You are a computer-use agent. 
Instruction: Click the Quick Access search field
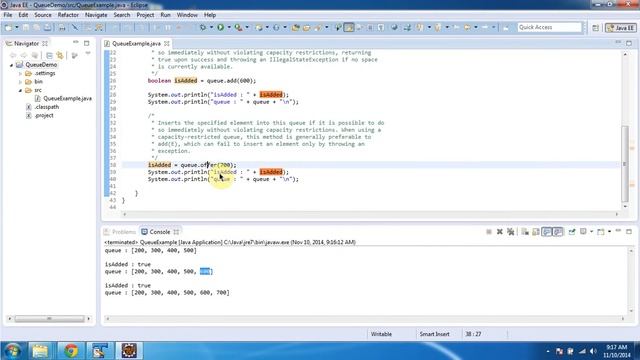point(549,27)
